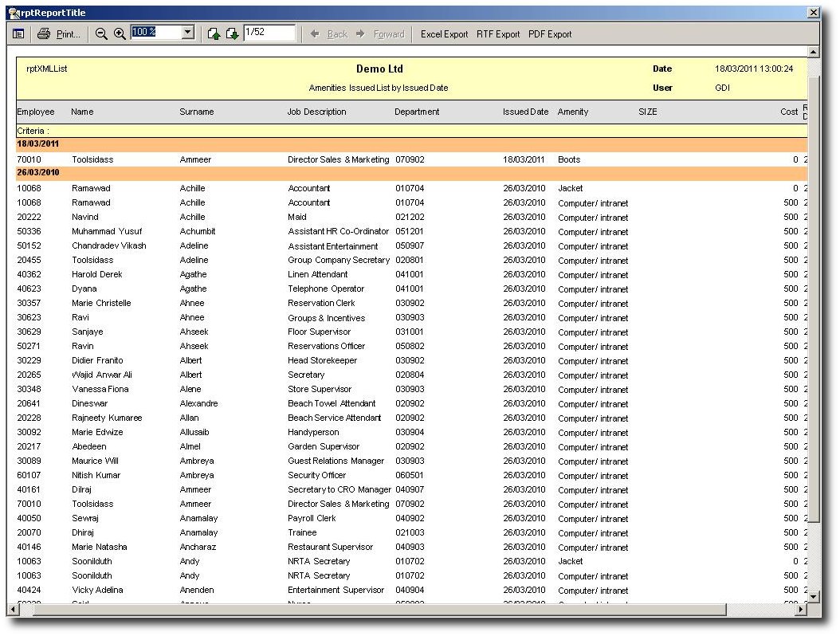The height and width of the screenshot is (636, 840).
Task: Export report using PDF Export
Action: tap(550, 34)
